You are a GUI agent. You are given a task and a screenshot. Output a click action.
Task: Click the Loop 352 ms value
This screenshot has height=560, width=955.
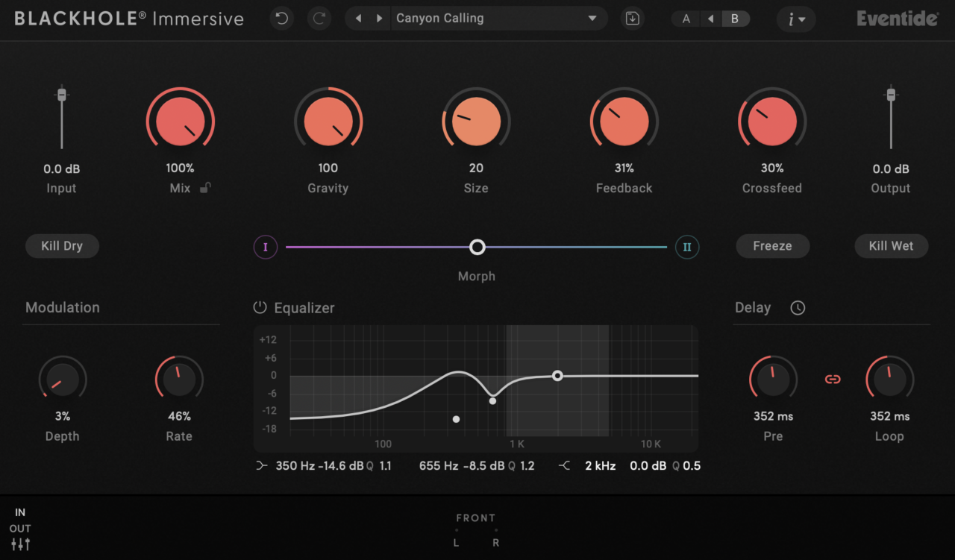click(x=890, y=416)
